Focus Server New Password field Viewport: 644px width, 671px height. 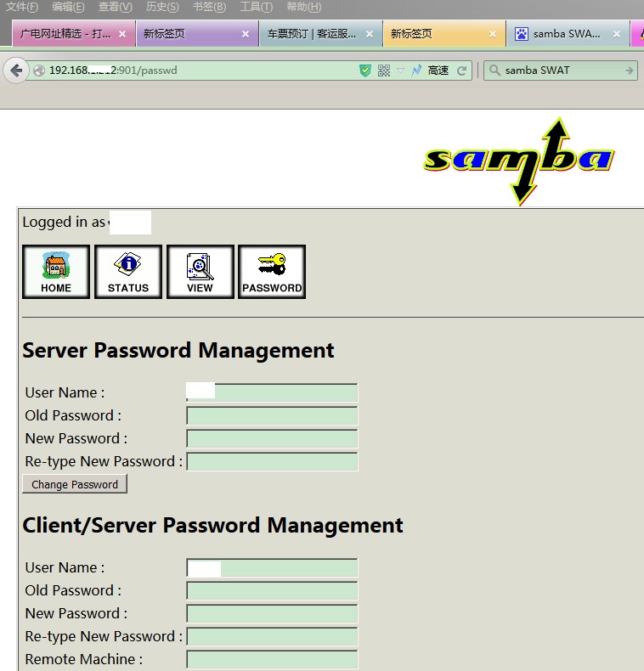pos(272,438)
